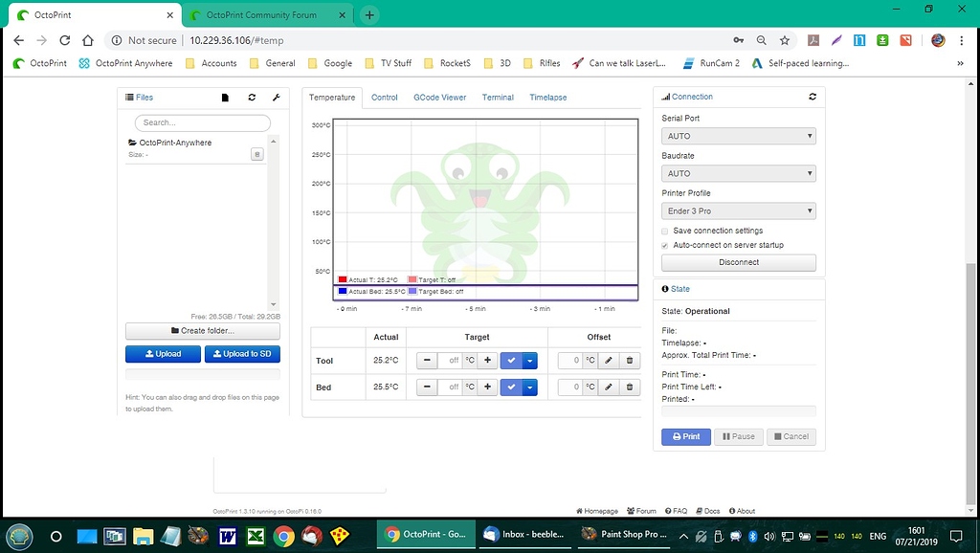Disable Auto-connect on server startup

(664, 245)
